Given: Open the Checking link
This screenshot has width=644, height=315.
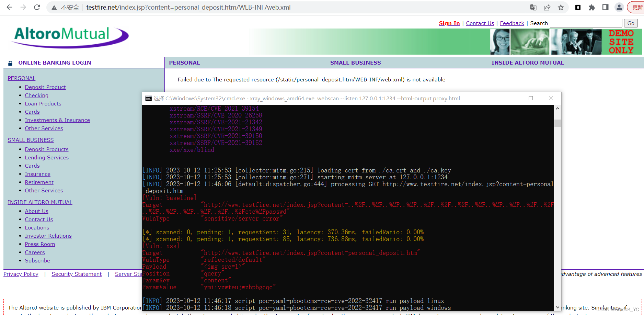Looking at the screenshot, I should pyautogui.click(x=36, y=95).
